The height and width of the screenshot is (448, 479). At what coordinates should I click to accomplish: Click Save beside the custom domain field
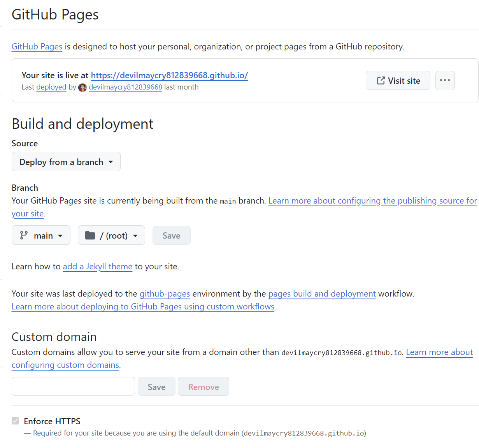click(x=156, y=387)
